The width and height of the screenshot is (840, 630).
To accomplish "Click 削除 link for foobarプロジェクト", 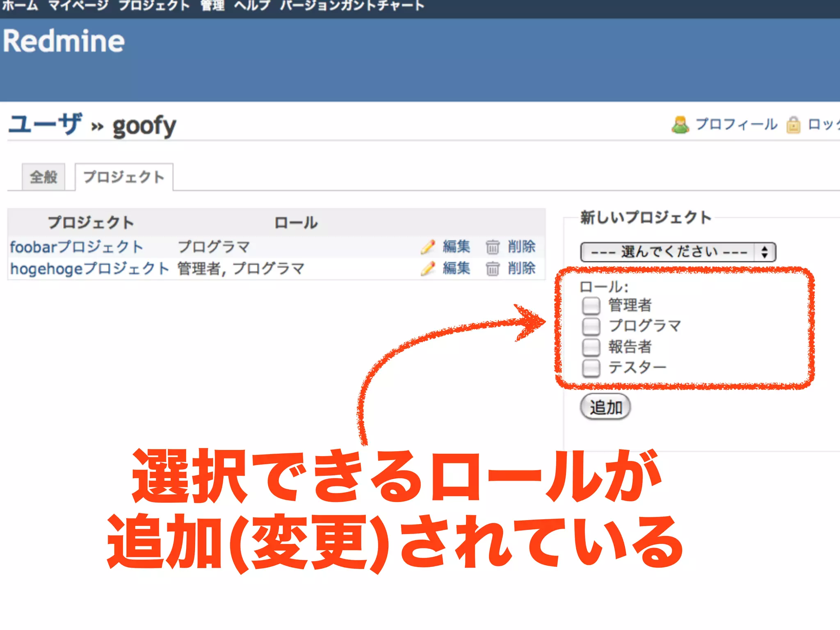I will (x=522, y=247).
